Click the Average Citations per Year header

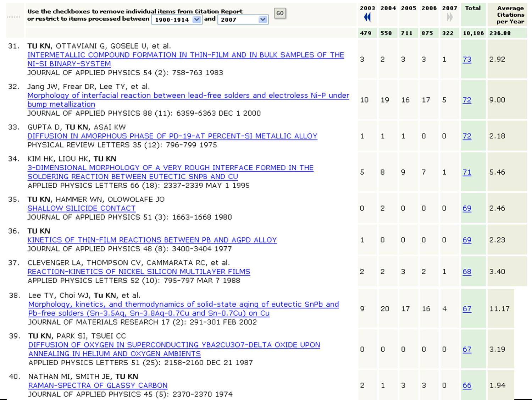pos(510,15)
